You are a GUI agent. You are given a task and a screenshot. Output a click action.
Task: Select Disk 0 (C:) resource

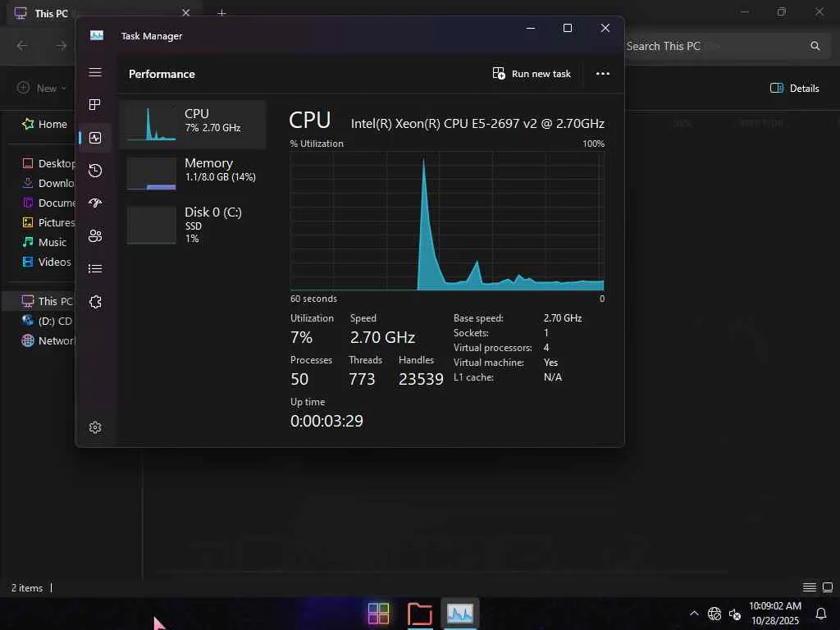click(x=192, y=225)
